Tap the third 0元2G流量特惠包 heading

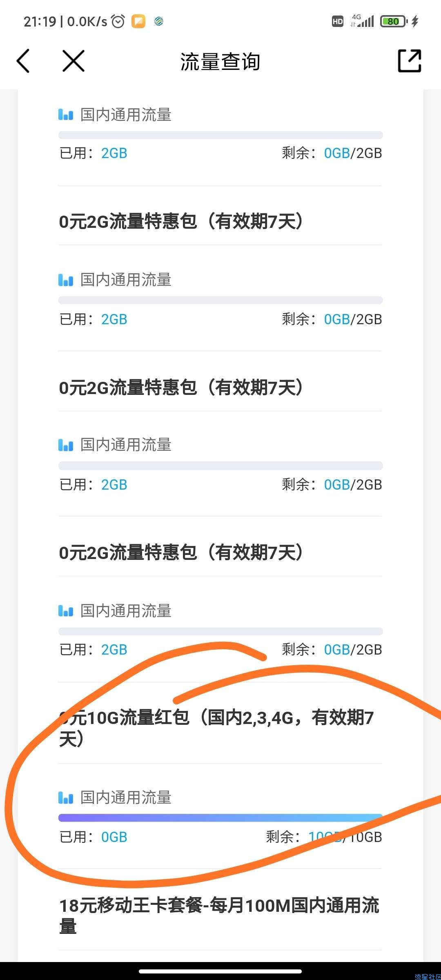(181, 552)
